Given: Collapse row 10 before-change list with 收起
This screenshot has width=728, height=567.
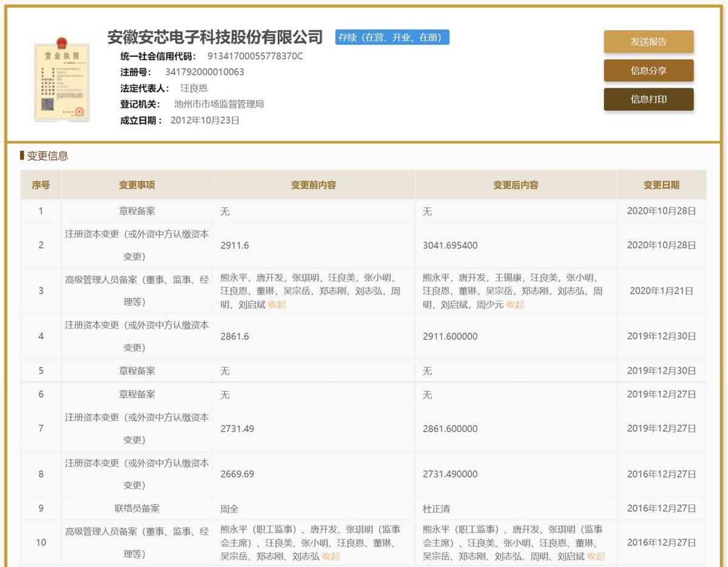Looking at the screenshot, I should pos(331,556).
